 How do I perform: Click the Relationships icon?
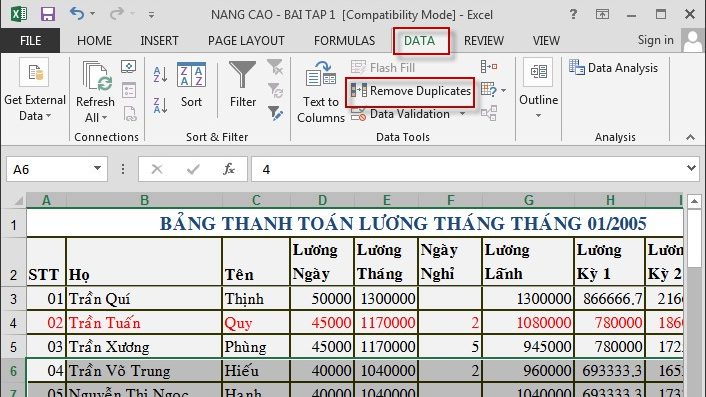tap(489, 113)
